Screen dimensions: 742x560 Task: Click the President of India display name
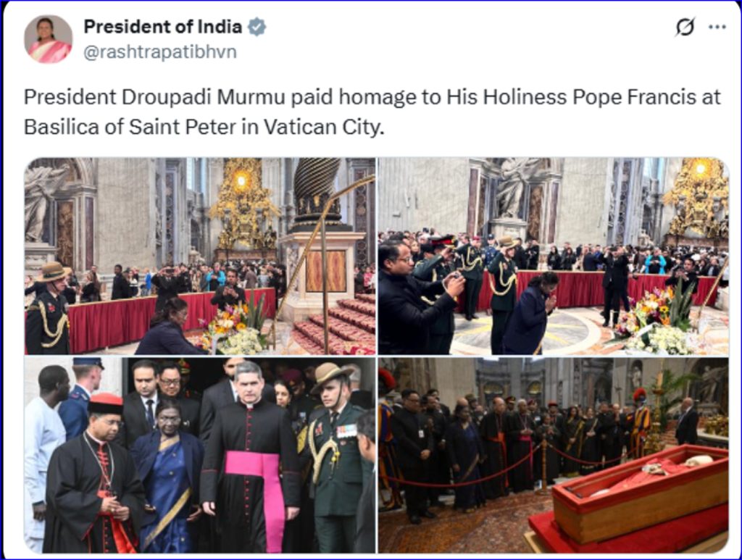[163, 27]
